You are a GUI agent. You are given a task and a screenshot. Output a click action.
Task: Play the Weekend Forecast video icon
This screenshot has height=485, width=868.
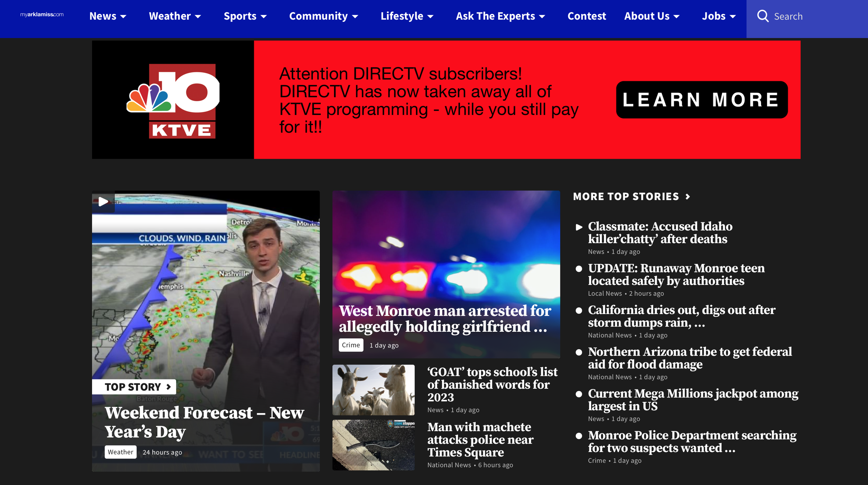pyautogui.click(x=103, y=202)
